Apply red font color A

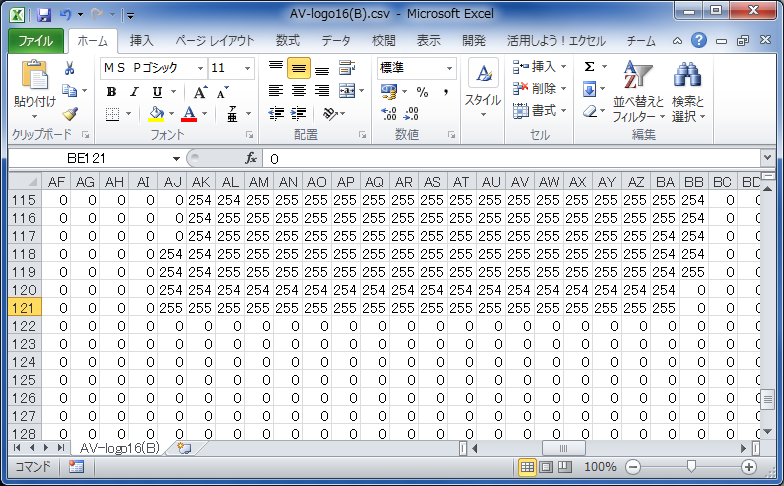point(189,114)
